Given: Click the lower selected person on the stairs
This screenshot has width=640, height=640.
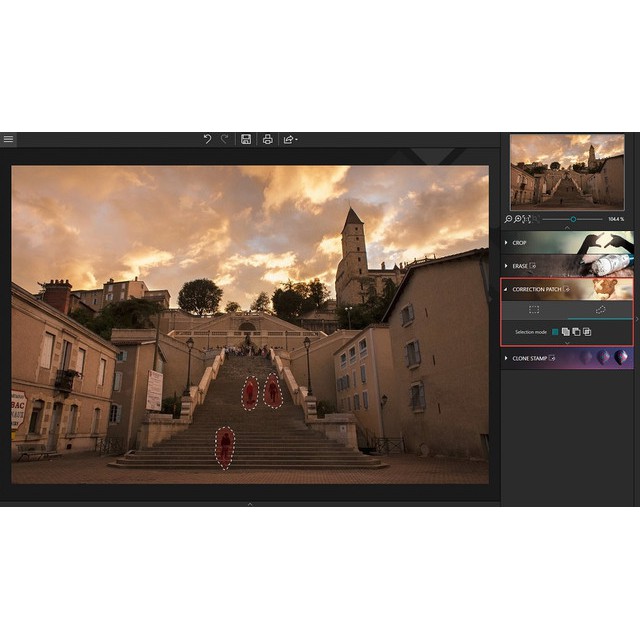Looking at the screenshot, I should point(225,447).
